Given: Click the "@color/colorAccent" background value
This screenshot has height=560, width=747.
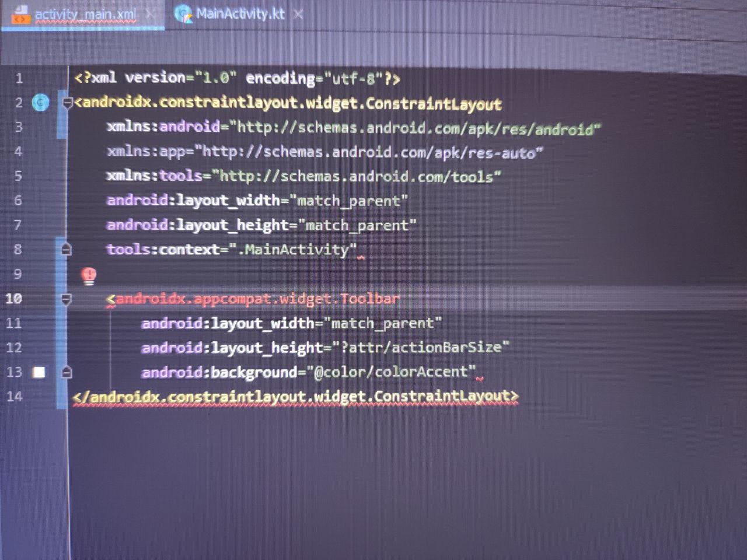Looking at the screenshot, I should click(x=391, y=372).
